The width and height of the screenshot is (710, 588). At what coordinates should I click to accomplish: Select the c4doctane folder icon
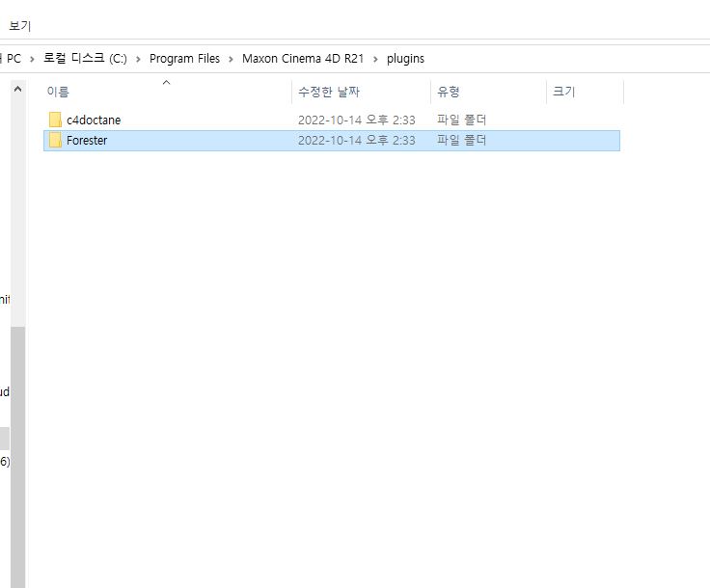point(55,120)
